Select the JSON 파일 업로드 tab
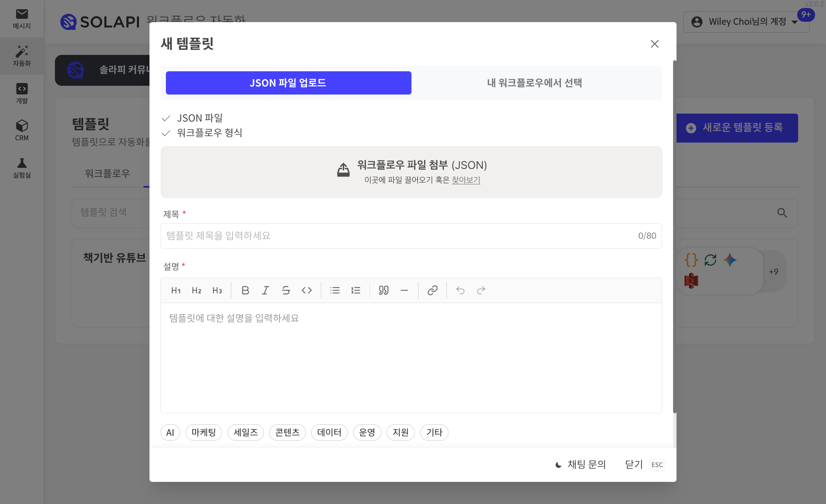The width and height of the screenshot is (826, 504). [288, 83]
